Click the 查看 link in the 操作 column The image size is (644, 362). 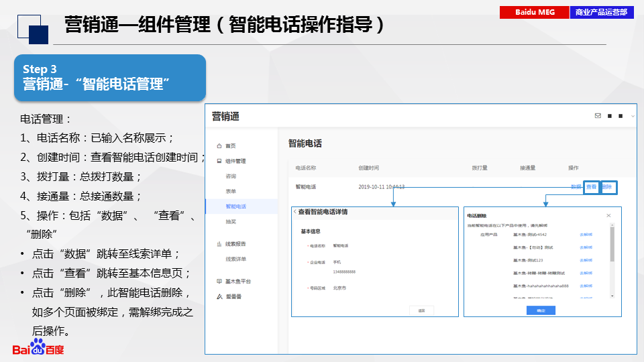(x=591, y=187)
